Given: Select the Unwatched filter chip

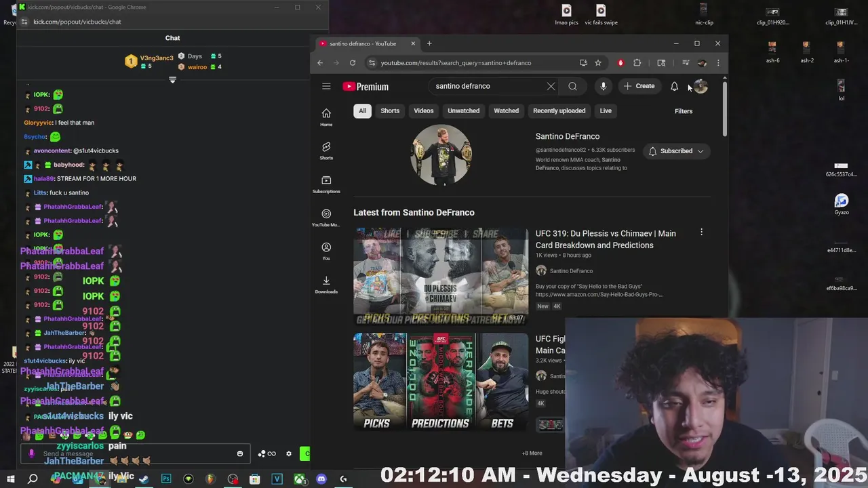Looking at the screenshot, I should click(464, 110).
